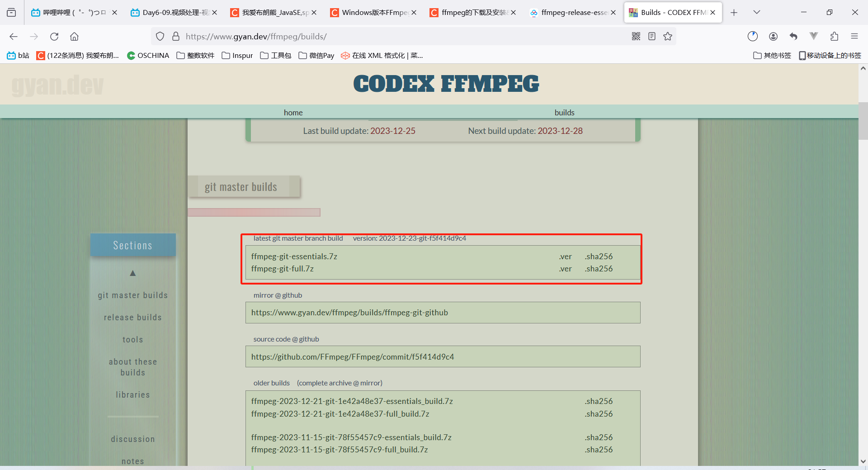Screen dimensions: 868x470
Task: Open the extensions puzzle icon
Action: coord(834,37)
